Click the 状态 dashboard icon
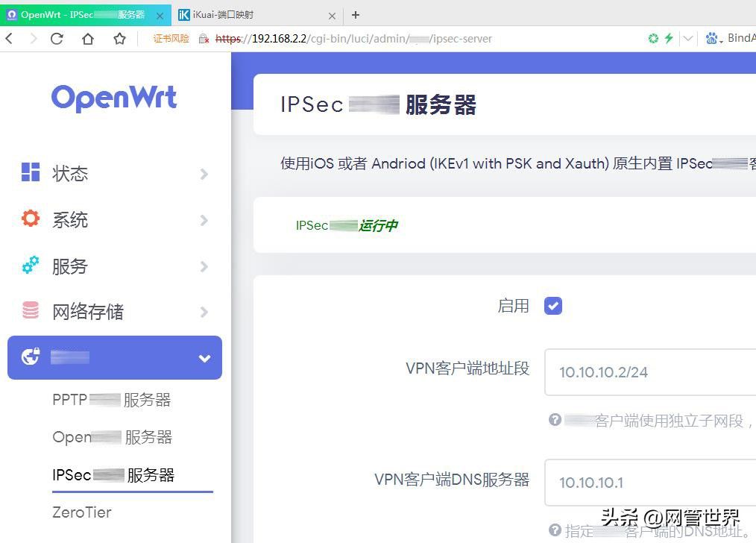The image size is (756, 543). pyautogui.click(x=31, y=172)
